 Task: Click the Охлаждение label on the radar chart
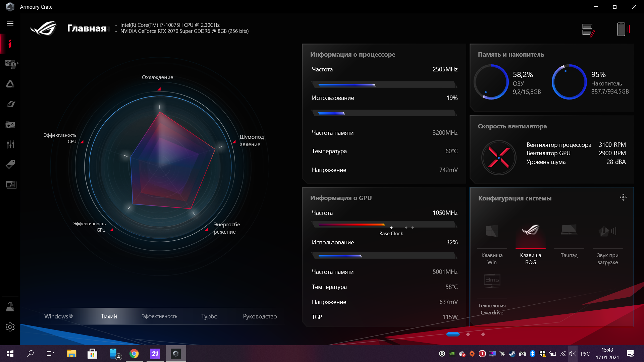[158, 77]
